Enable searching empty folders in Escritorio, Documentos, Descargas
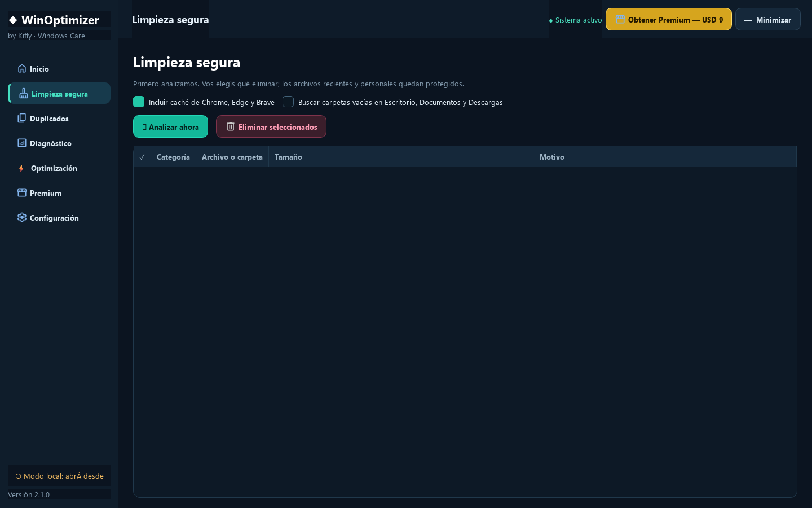 [288, 102]
